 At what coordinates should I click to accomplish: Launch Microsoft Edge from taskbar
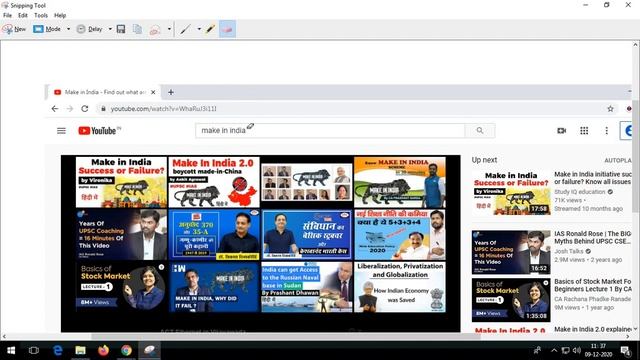click(58, 350)
